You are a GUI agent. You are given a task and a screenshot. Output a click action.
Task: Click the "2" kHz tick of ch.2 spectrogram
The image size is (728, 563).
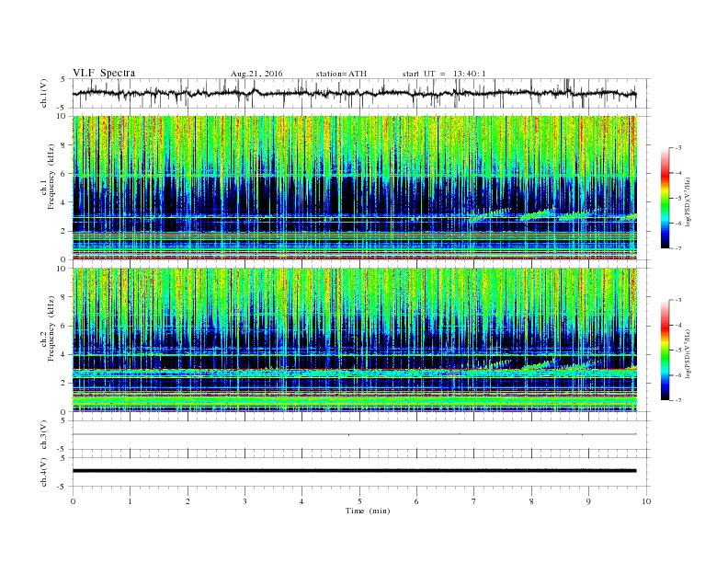64,384
